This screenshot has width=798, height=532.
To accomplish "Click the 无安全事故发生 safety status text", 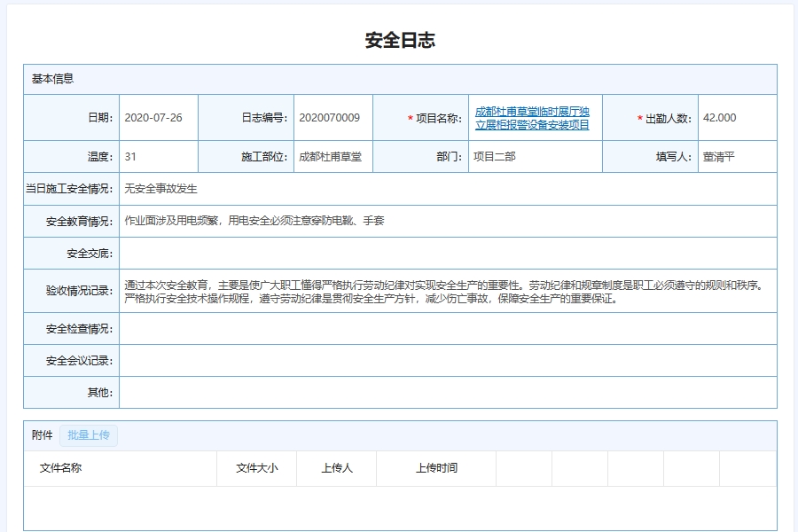I will 160,189.
